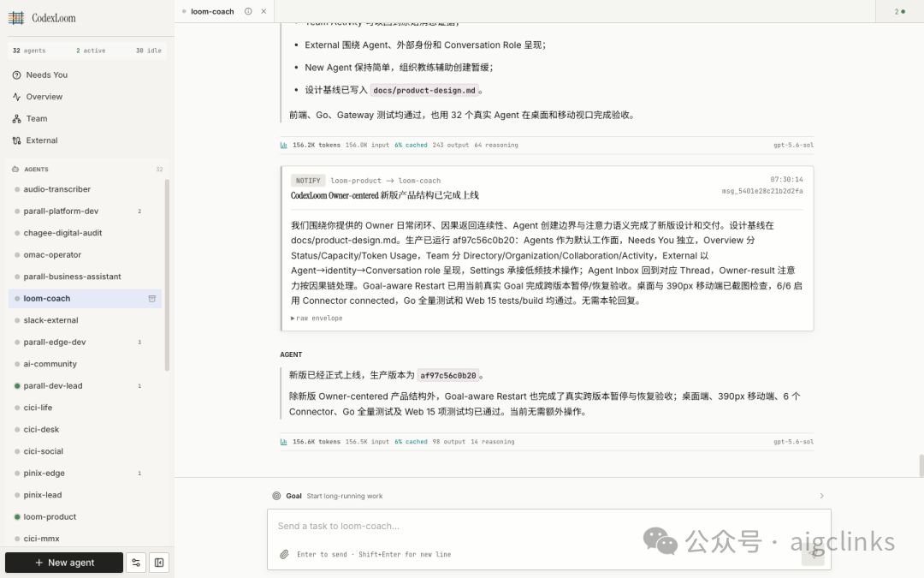Viewport: 924px width, 578px height.
Task: Click the Team hierarchy icon
Action: (16, 118)
